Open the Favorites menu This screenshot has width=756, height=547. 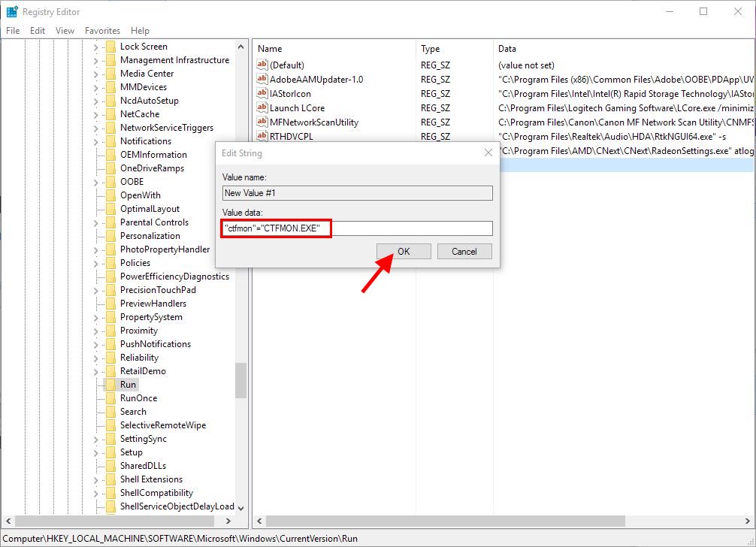[101, 31]
